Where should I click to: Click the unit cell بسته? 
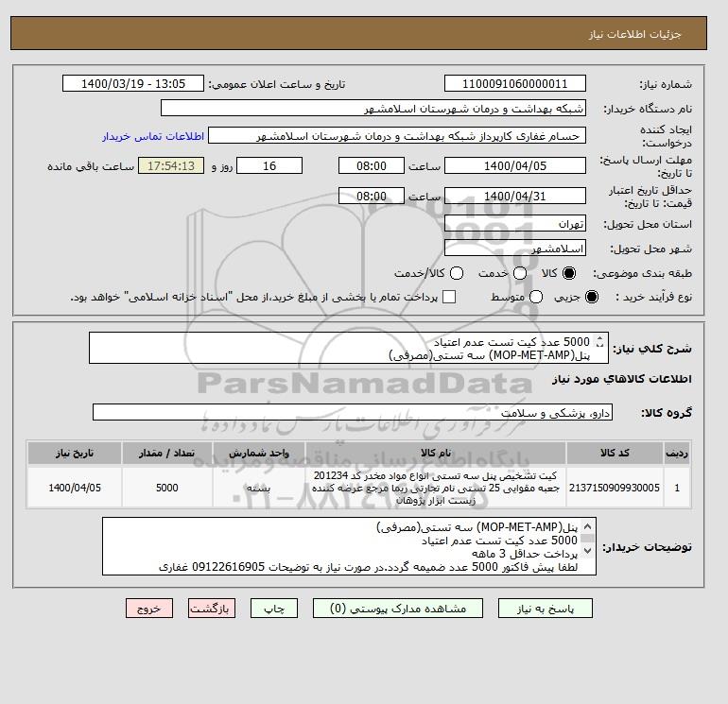259,488
